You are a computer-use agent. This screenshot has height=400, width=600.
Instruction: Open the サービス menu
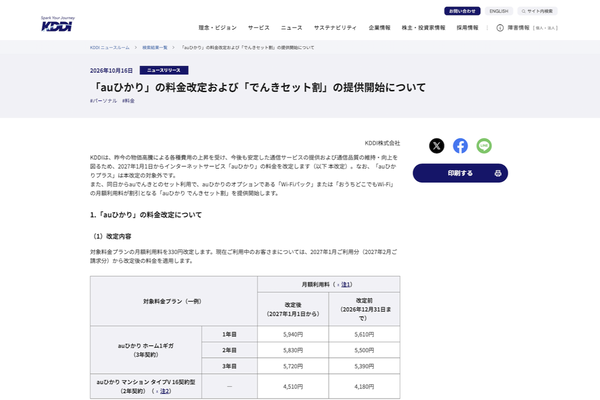pyautogui.click(x=259, y=28)
